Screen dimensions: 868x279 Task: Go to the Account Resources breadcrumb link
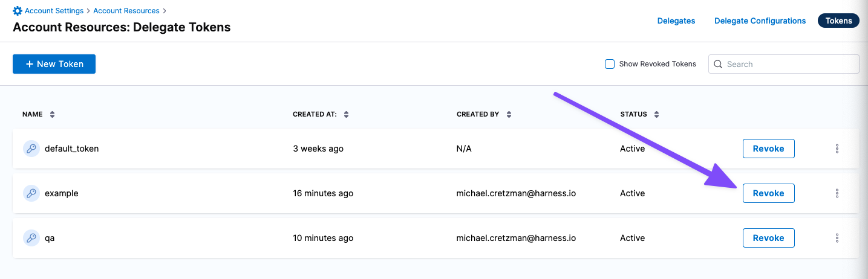coord(126,11)
